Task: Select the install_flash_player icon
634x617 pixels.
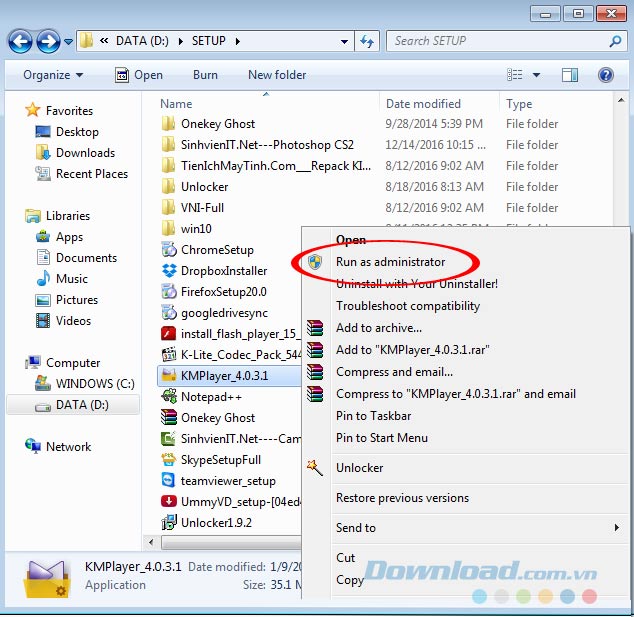Action: (x=169, y=334)
